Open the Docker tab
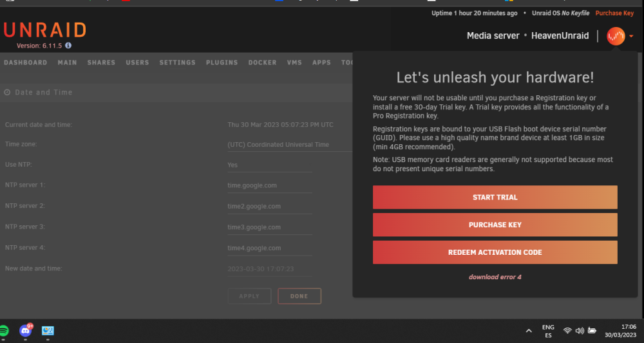Viewport: 644px width, 343px height. [263, 62]
